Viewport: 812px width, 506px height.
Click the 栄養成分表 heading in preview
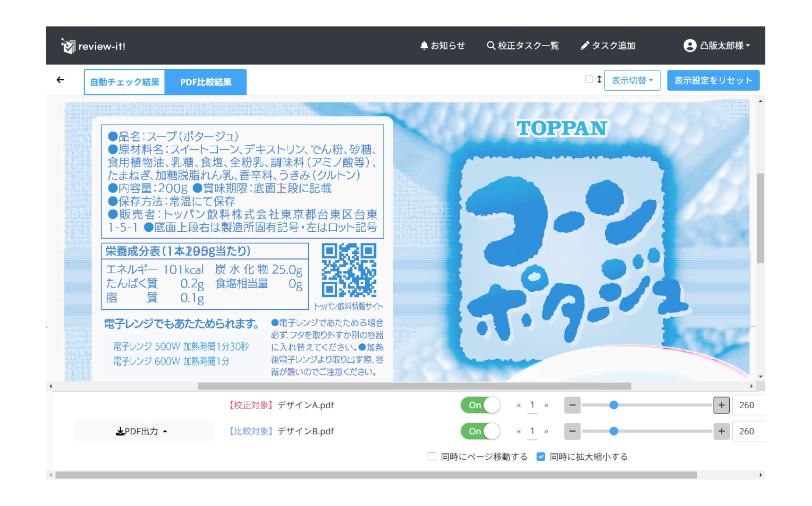click(x=178, y=251)
